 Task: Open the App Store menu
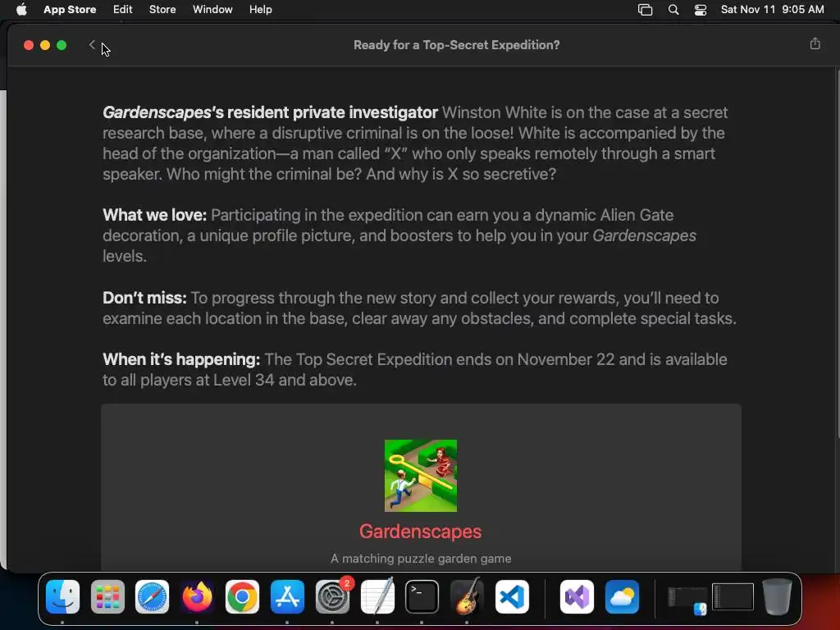70,10
